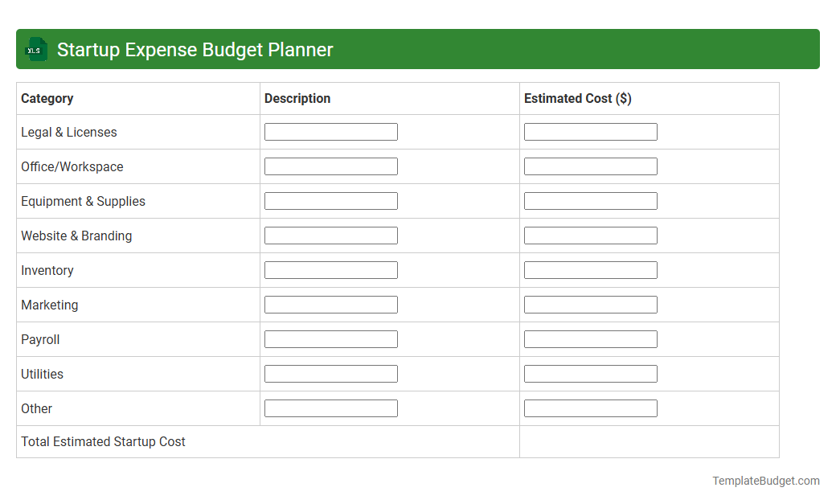Click the Startup Expense Budget Planner title

[x=195, y=49]
